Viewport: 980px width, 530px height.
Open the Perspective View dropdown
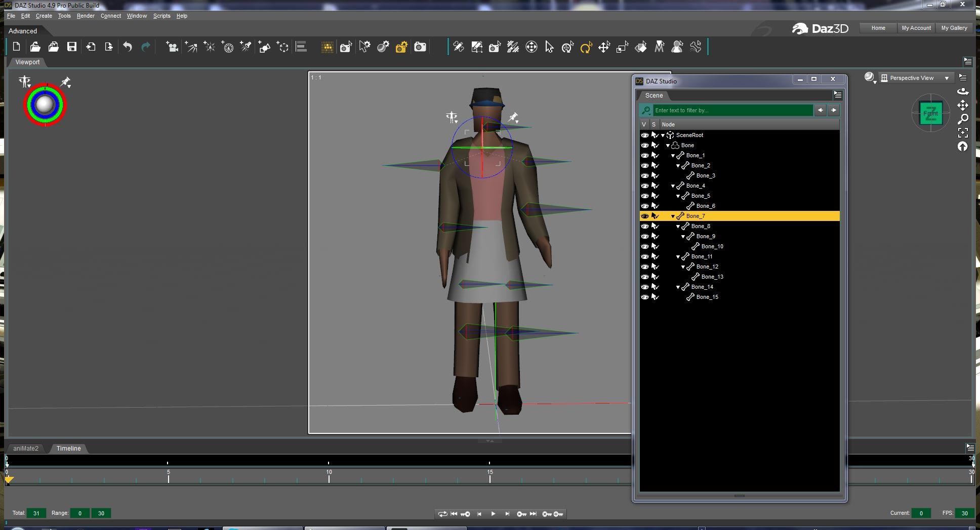(x=916, y=78)
